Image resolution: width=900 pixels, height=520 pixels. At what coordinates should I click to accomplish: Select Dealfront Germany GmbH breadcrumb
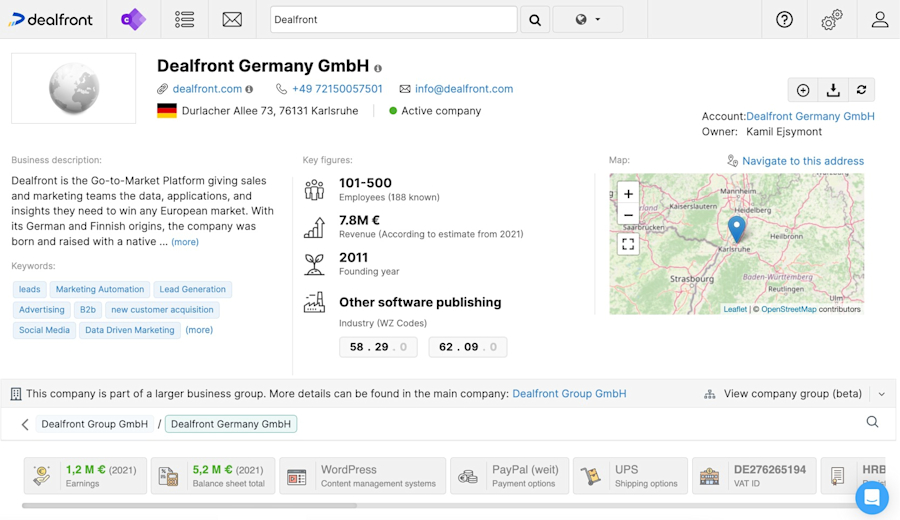click(x=231, y=424)
